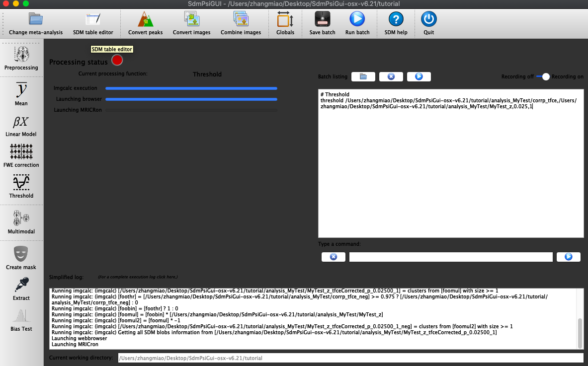Viewport: 588px width, 366px height.
Task: Click the Type a command field
Action: pos(450,257)
